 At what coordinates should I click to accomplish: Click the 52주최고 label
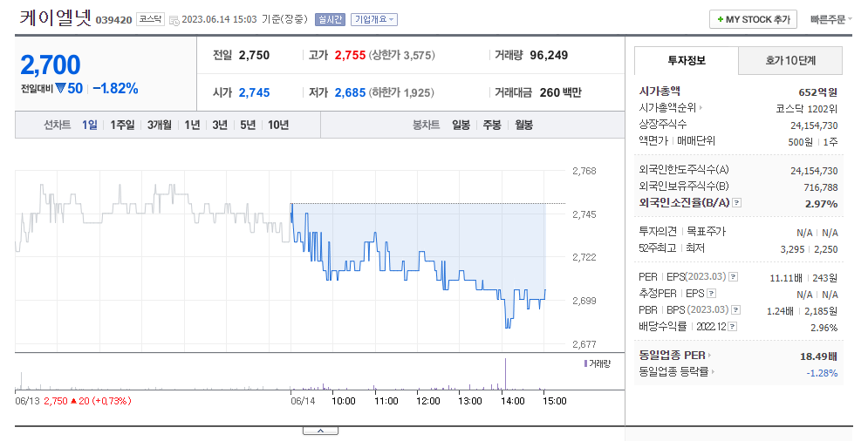[x=658, y=248]
